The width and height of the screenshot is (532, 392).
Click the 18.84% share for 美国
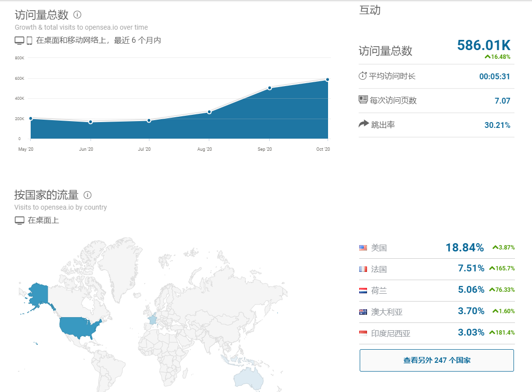[465, 248]
